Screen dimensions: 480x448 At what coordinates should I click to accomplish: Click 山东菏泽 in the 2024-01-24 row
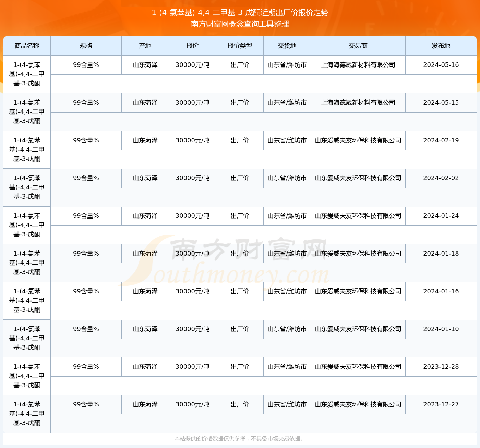[145, 216]
